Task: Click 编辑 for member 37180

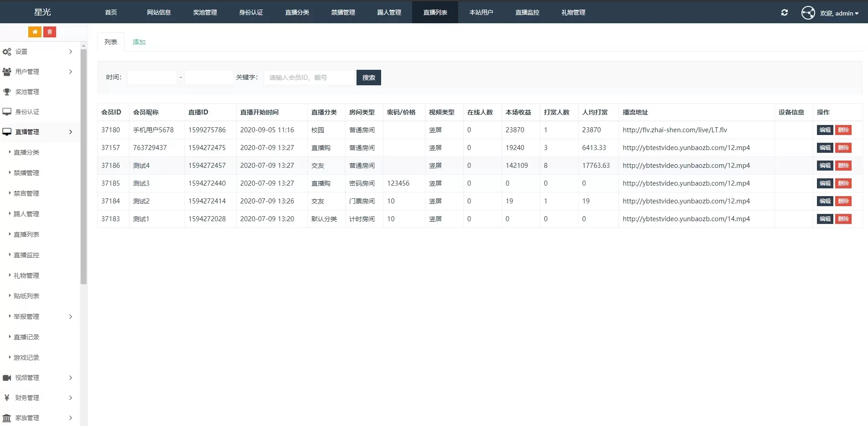Action: tap(824, 130)
